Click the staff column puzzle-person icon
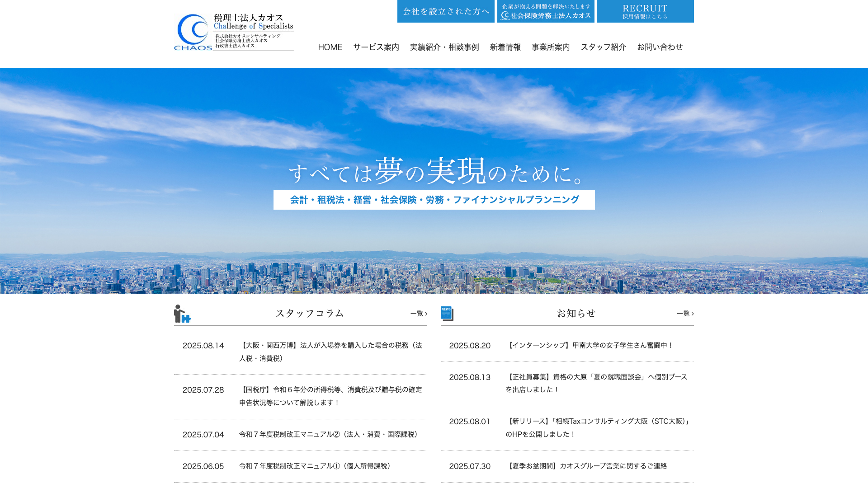The image size is (868, 488). pyautogui.click(x=182, y=314)
